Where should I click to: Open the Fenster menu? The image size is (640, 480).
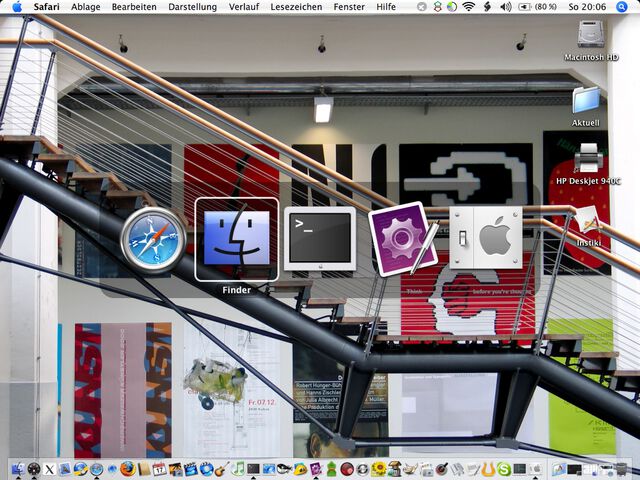click(x=349, y=7)
